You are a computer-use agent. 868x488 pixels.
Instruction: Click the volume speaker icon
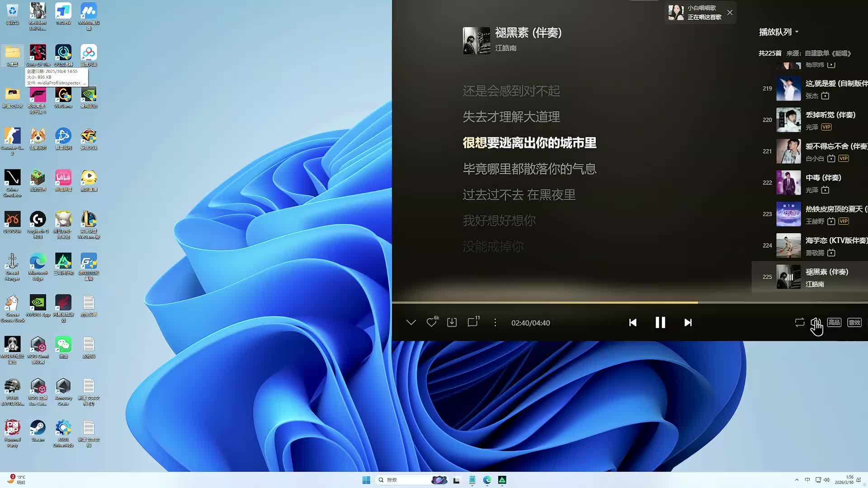pos(816,323)
